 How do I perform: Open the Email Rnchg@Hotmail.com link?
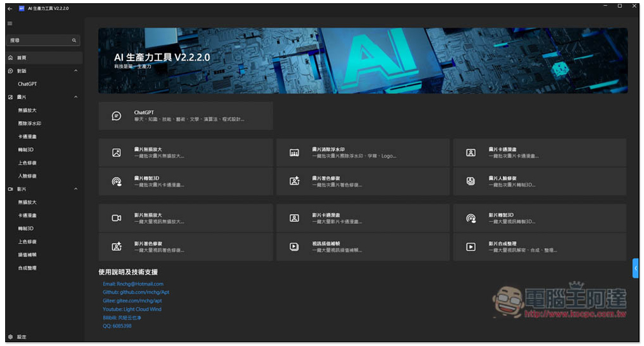(133, 284)
